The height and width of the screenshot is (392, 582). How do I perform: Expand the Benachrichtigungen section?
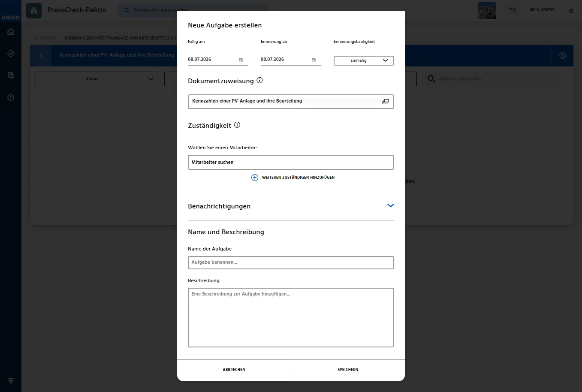tap(390, 205)
